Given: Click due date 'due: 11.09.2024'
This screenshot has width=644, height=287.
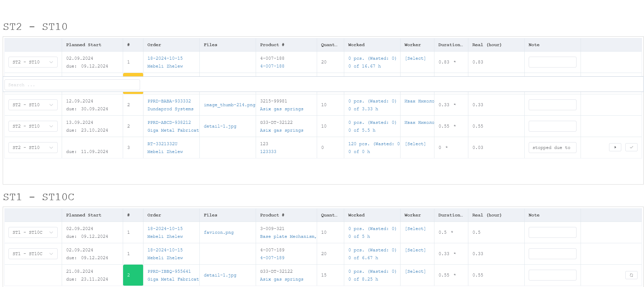Looking at the screenshot, I should (87, 152).
